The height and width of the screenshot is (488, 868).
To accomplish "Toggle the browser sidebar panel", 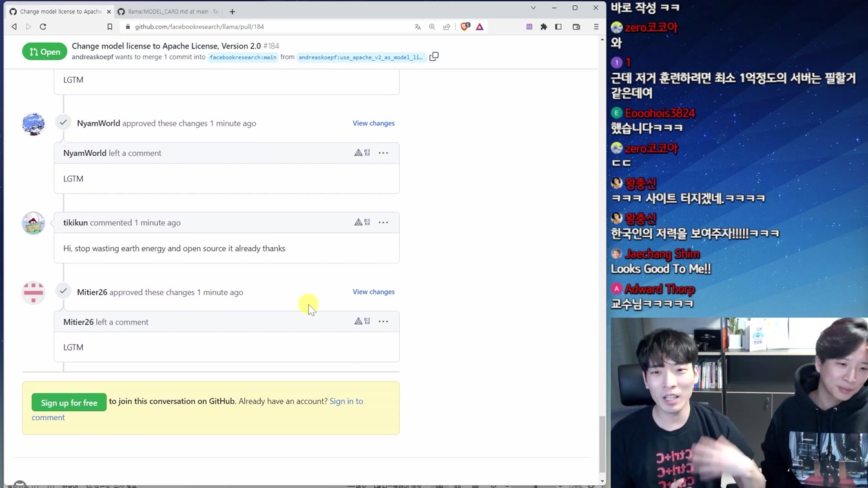I will (x=559, y=26).
